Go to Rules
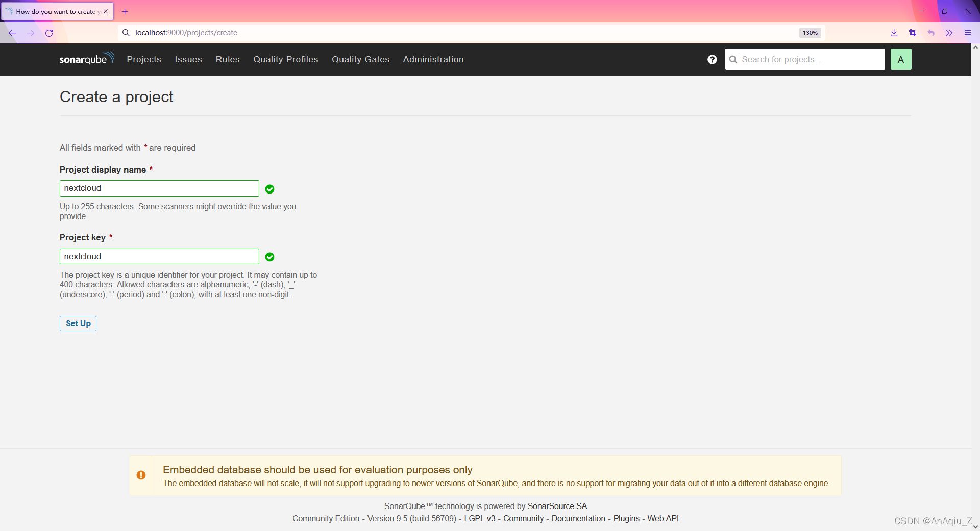The width and height of the screenshot is (980, 531). [228, 59]
